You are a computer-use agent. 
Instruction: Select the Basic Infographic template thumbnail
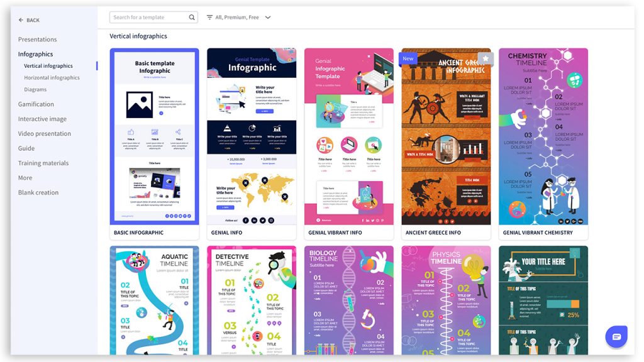click(155, 136)
